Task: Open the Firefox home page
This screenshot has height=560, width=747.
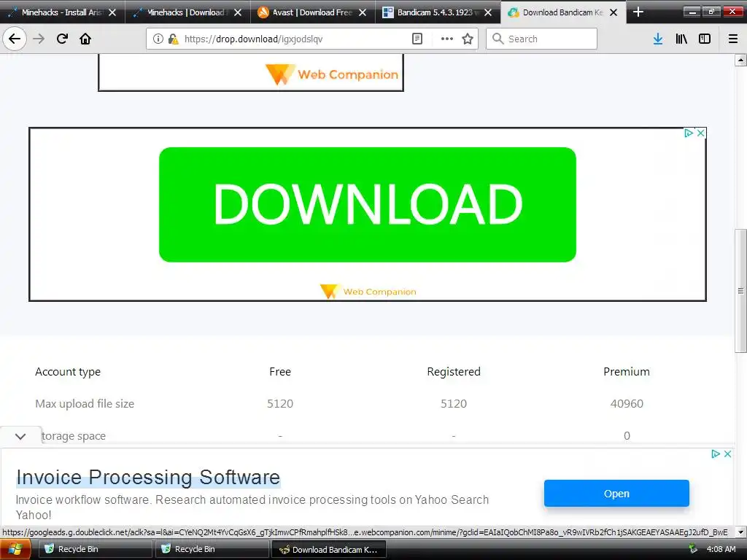Action: (85, 39)
